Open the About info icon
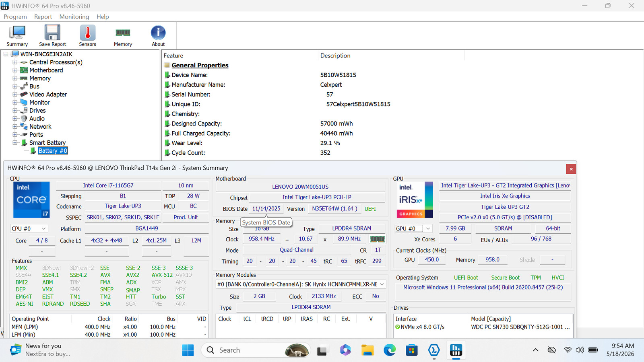Viewport: 644px width, 362px height. pyautogui.click(x=158, y=36)
